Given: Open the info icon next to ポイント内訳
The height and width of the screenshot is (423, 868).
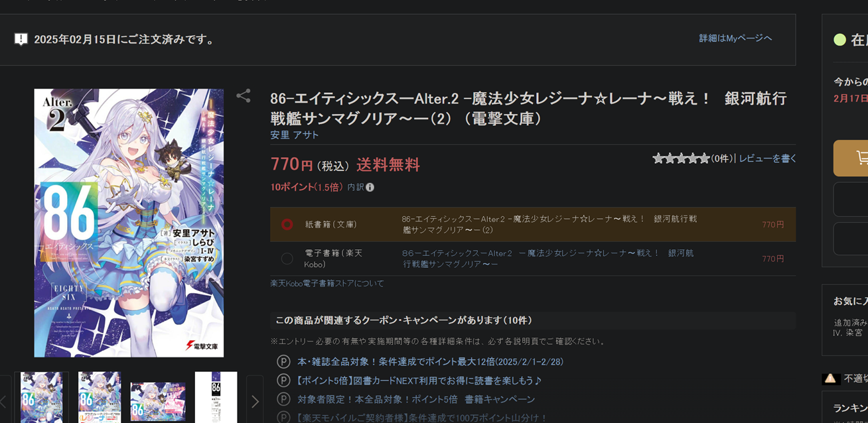Looking at the screenshot, I should (x=370, y=187).
